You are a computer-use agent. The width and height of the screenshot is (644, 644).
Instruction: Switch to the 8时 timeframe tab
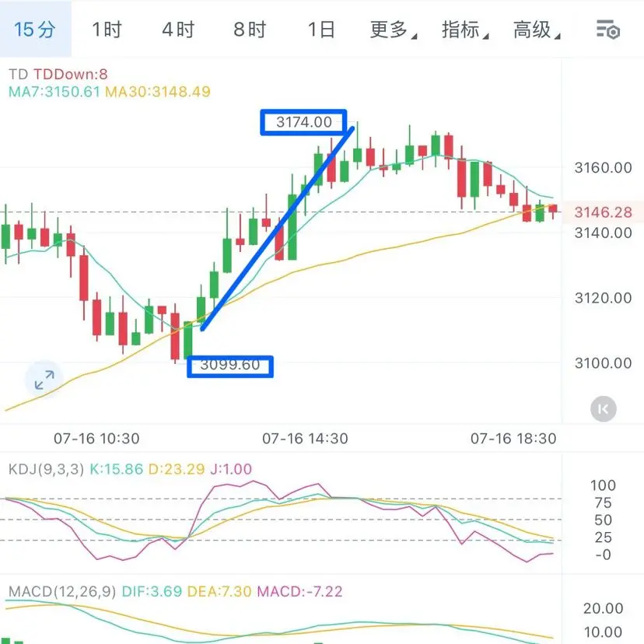point(250,30)
